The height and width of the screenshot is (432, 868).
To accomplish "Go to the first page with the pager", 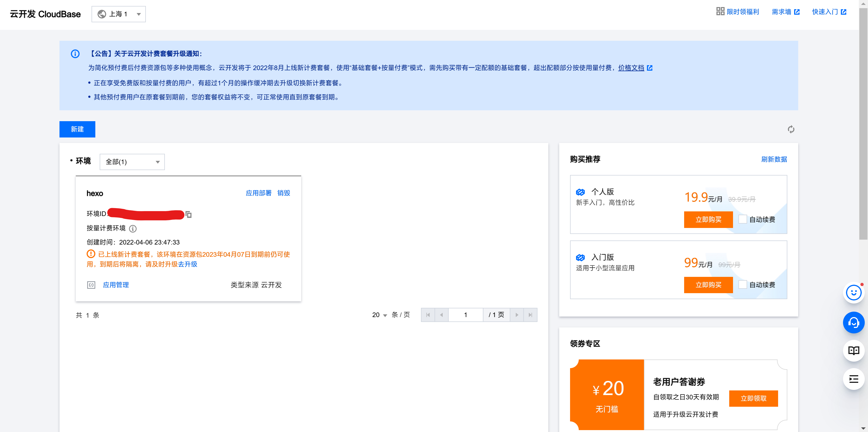I will coord(428,315).
